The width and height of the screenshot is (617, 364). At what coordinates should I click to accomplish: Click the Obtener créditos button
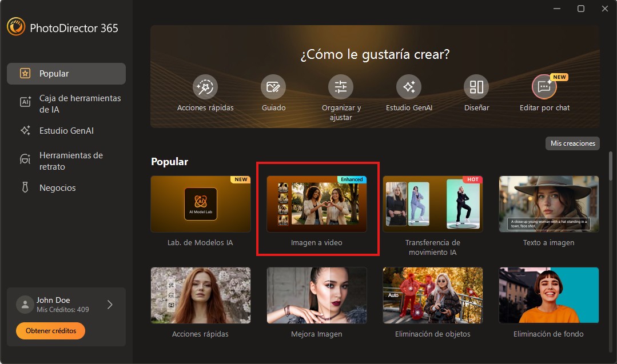click(x=51, y=331)
